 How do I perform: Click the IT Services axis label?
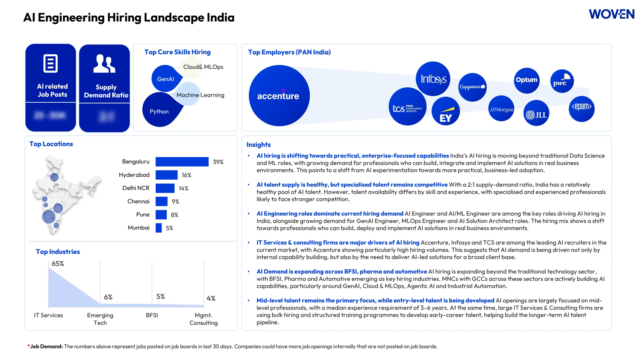pos(48,315)
